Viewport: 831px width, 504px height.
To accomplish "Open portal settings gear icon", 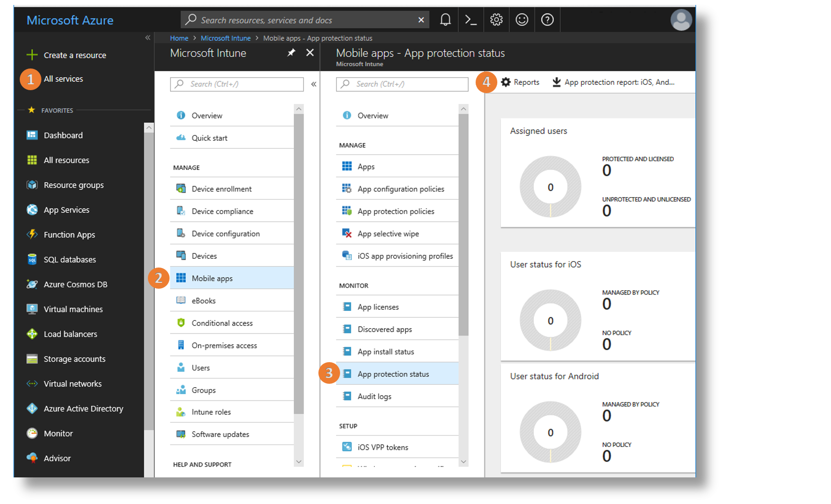I will point(496,20).
